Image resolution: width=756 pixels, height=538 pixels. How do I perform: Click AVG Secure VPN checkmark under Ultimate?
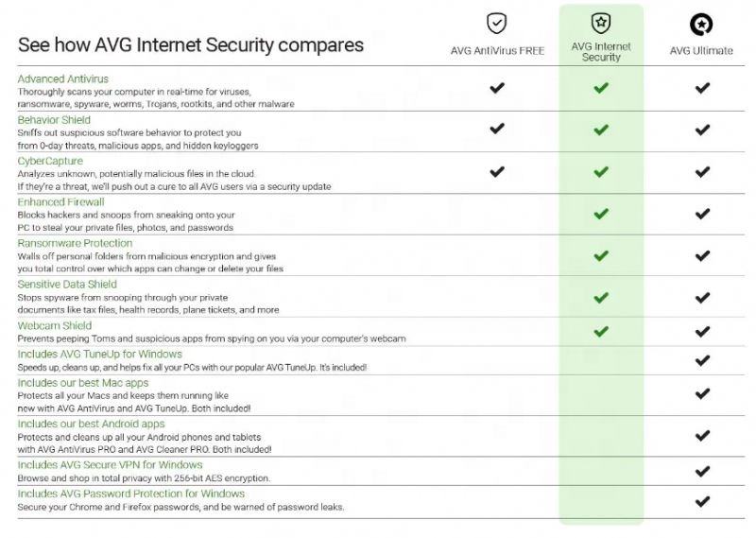coord(702,471)
